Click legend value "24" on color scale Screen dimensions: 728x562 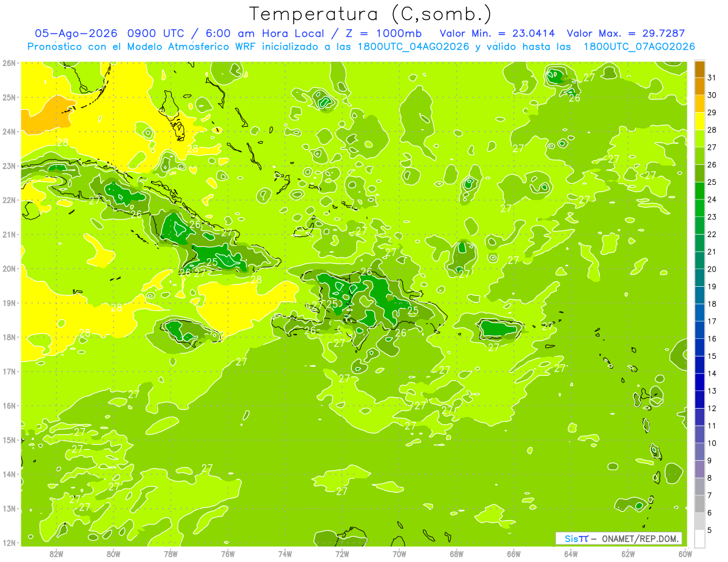pos(712,199)
